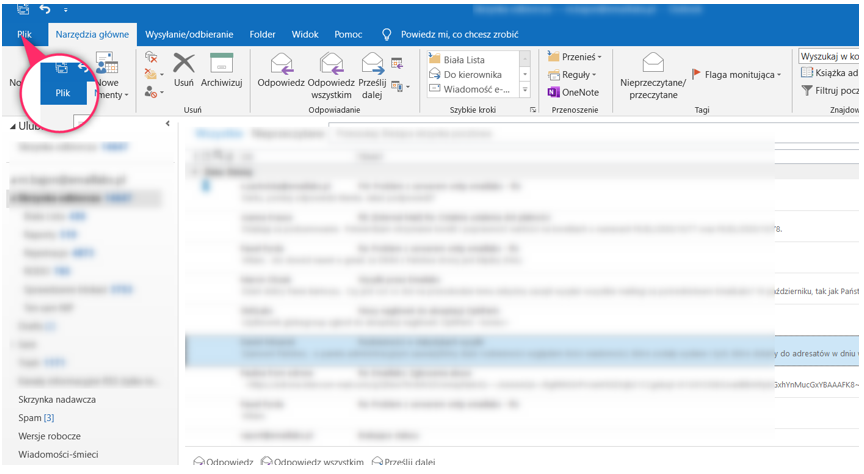Click Filtruj pocztę filter button
The width and height of the screenshot is (864, 474).
pyautogui.click(x=830, y=91)
